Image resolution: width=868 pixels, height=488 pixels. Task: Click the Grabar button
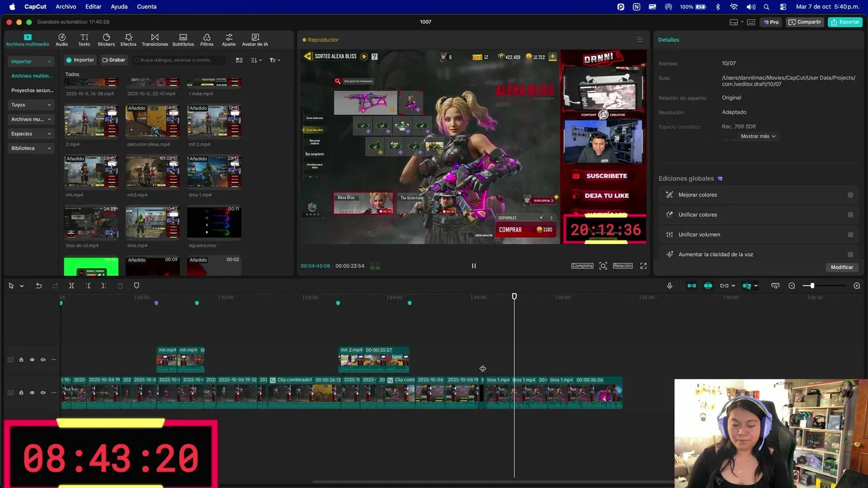(114, 60)
